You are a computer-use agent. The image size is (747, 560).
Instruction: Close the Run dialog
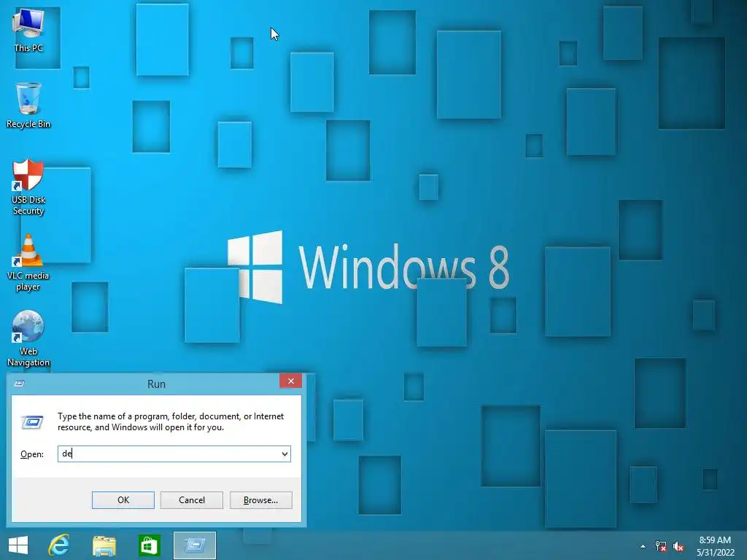click(290, 381)
